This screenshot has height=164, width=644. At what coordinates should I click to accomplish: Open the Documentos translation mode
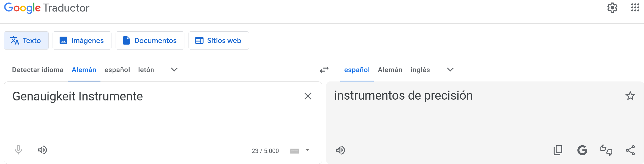[x=150, y=40]
